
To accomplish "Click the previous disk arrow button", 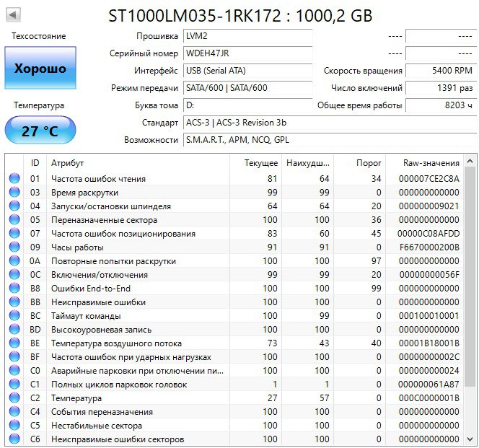I will click(x=13, y=15).
